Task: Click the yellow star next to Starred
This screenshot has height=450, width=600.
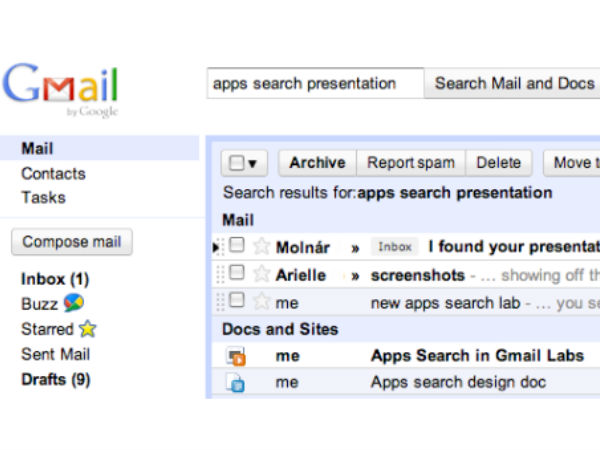Action: (88, 329)
